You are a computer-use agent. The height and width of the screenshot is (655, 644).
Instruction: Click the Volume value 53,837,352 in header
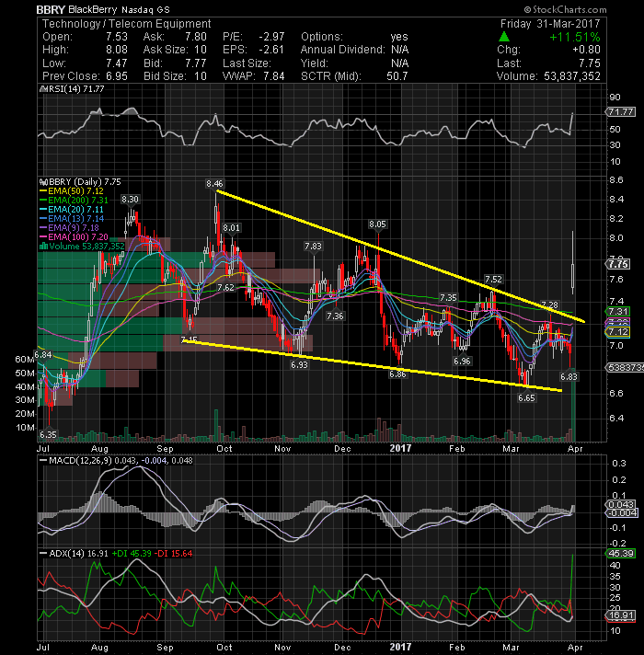(x=571, y=76)
